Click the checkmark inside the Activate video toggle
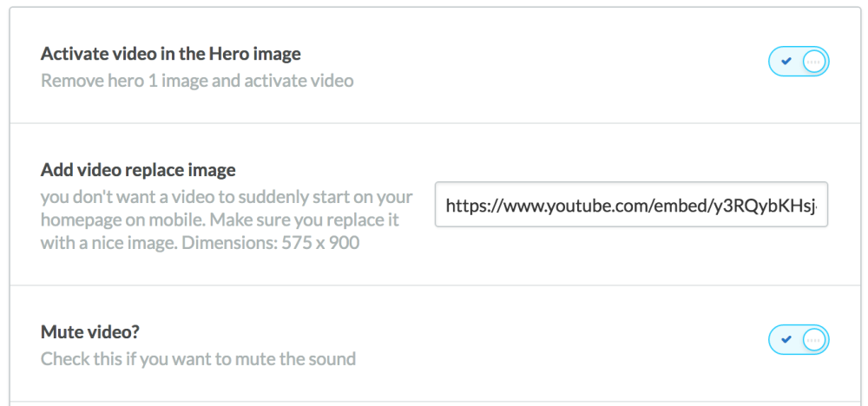 786,62
